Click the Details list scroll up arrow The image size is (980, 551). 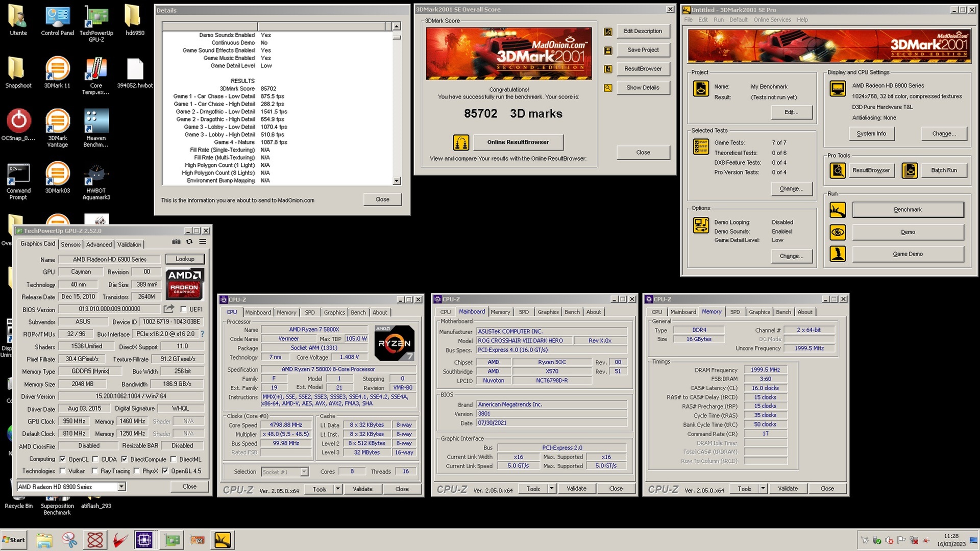397,26
